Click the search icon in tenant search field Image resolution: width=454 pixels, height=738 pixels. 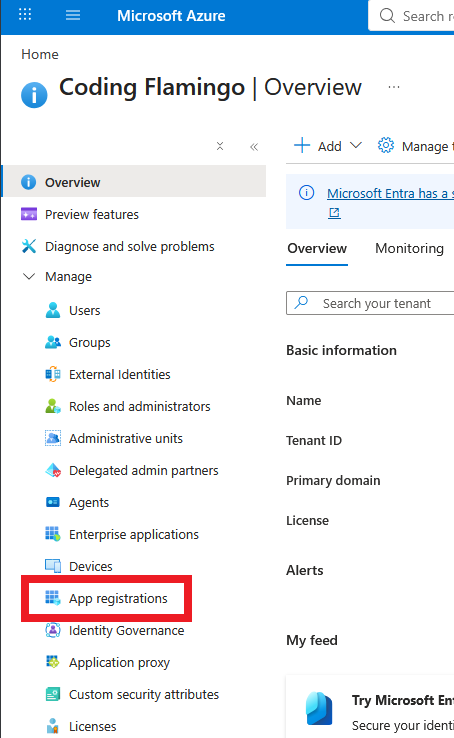pyautogui.click(x=301, y=302)
